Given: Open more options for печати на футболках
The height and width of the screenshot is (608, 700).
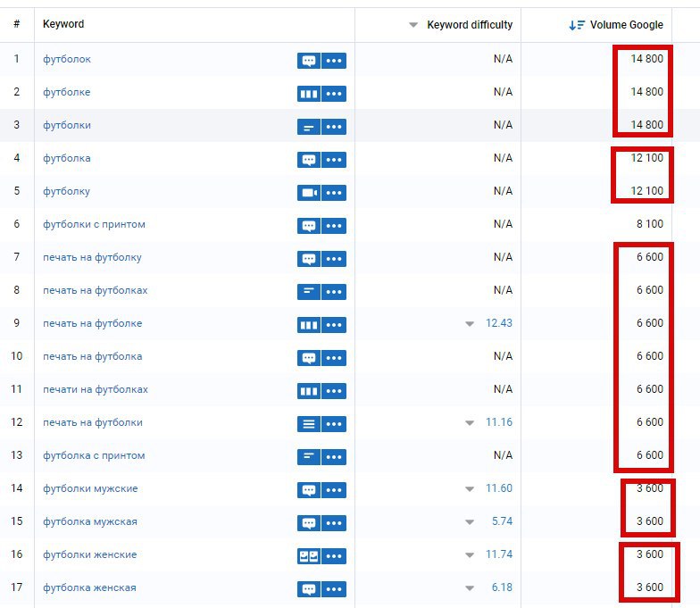Looking at the screenshot, I should coord(334,391).
